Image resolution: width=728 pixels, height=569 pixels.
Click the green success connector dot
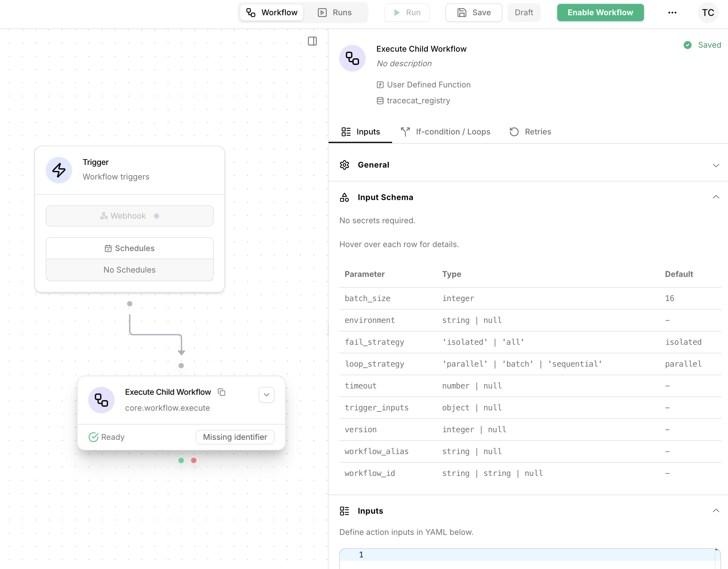point(181,460)
